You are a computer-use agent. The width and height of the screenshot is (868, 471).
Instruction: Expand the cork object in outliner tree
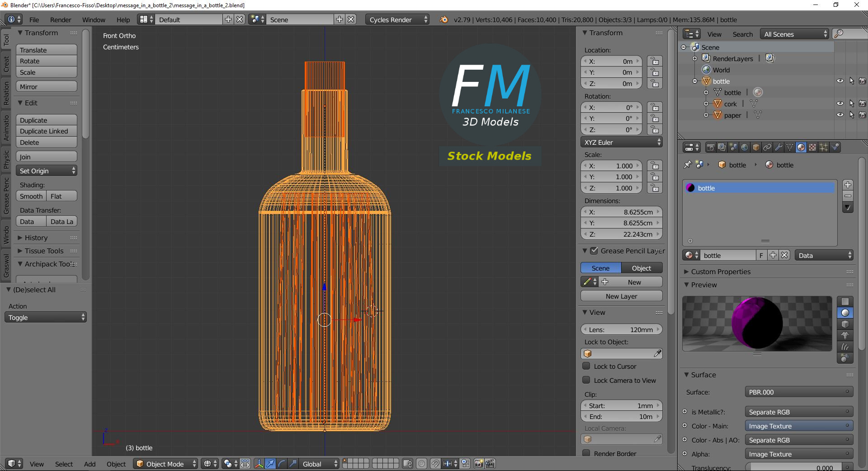tap(706, 104)
